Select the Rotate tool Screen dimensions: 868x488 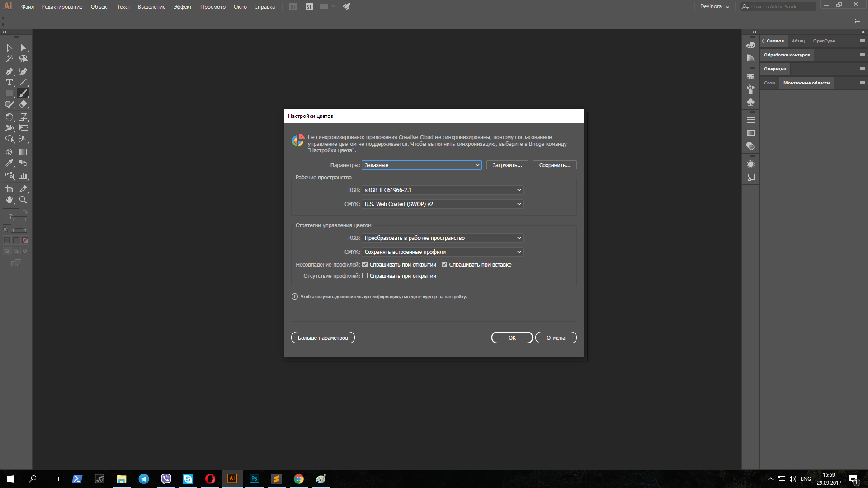point(9,117)
